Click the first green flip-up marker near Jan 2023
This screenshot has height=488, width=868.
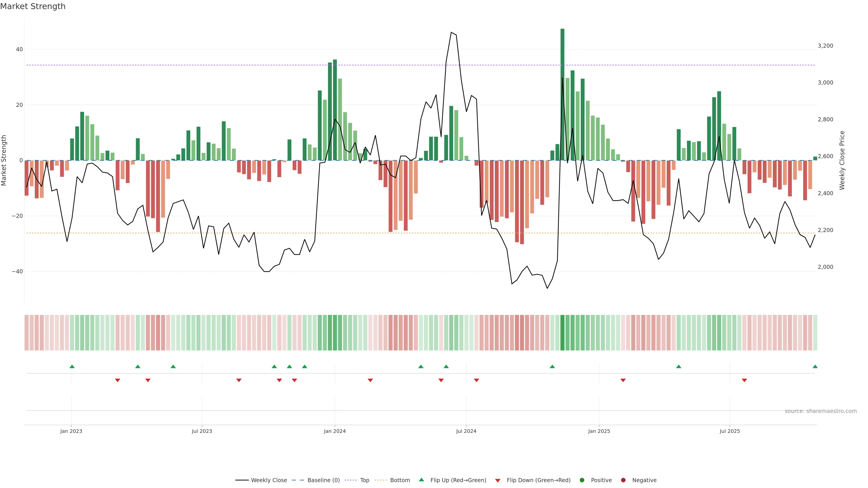72,366
